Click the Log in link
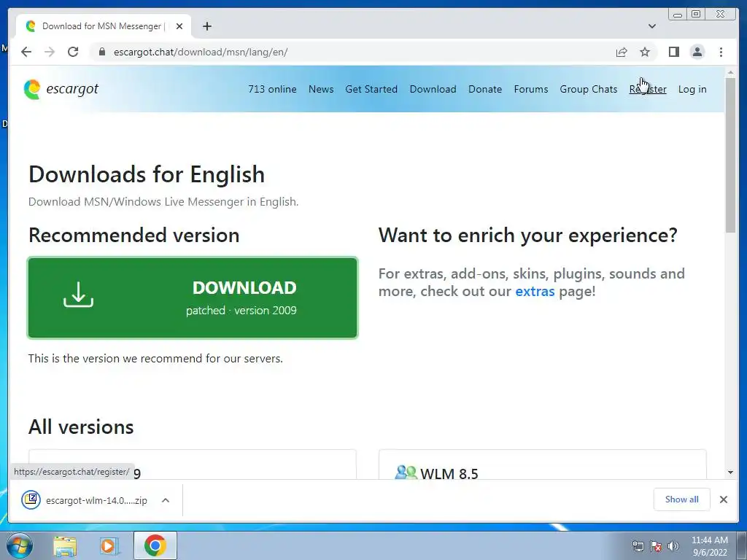This screenshot has width=747, height=560. (692, 89)
